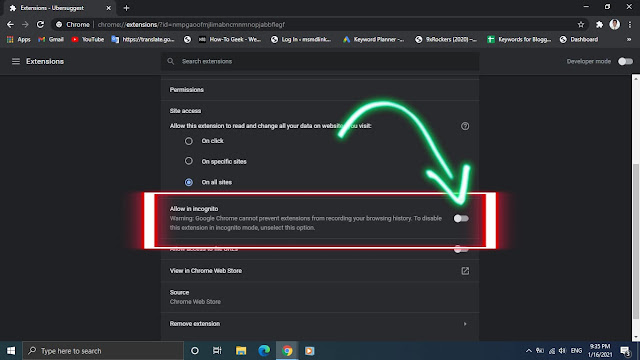
Task: Click the address bar URL
Action: [x=191, y=24]
